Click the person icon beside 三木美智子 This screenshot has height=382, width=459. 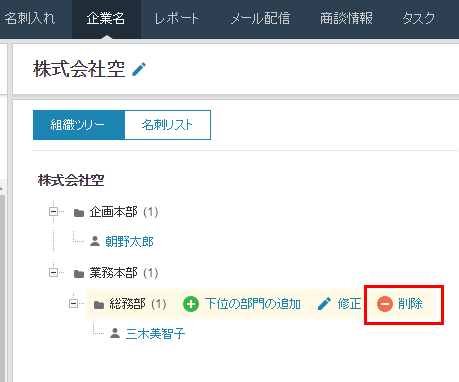click(115, 333)
